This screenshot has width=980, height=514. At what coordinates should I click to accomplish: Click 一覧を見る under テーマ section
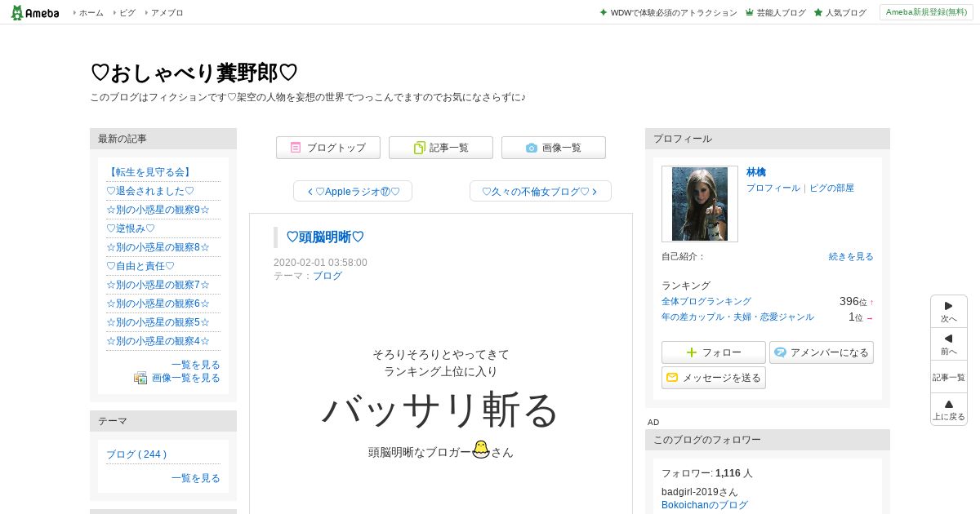(196, 478)
